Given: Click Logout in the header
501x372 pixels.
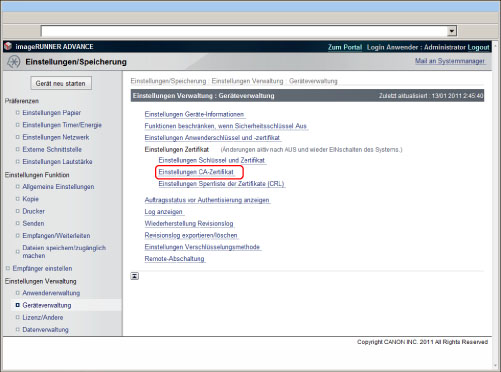Looking at the screenshot, I should (478, 47).
